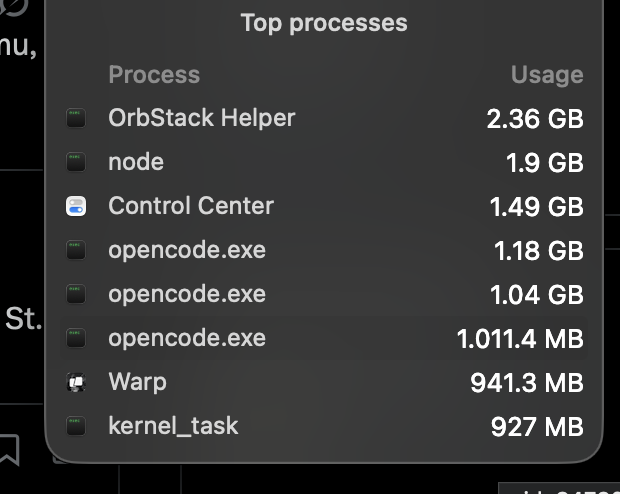This screenshot has width=620, height=494.
Task: Click the icon beside the node process
Action: (x=76, y=162)
